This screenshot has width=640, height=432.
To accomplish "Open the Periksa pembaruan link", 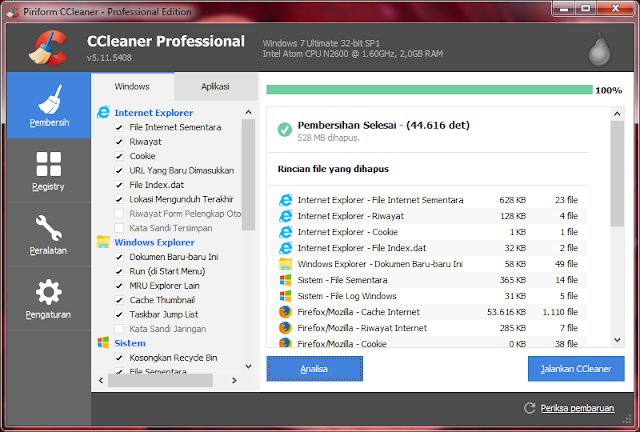I will point(577,408).
